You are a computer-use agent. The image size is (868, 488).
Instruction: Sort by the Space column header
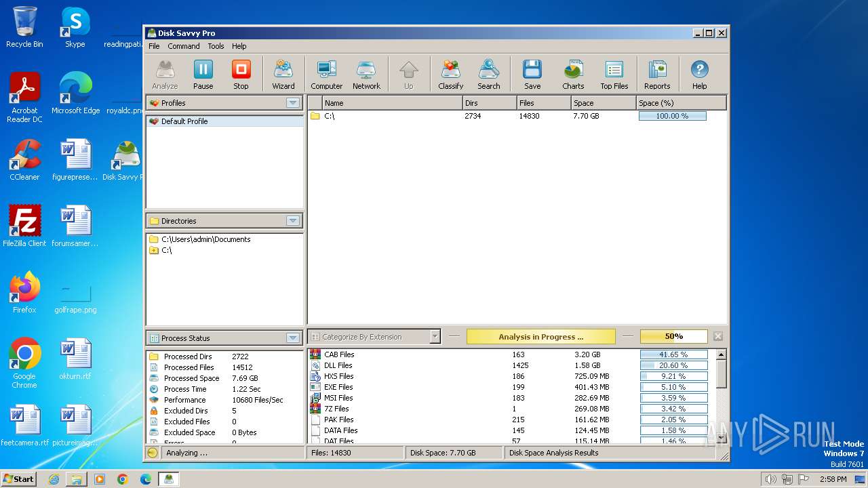click(x=604, y=103)
